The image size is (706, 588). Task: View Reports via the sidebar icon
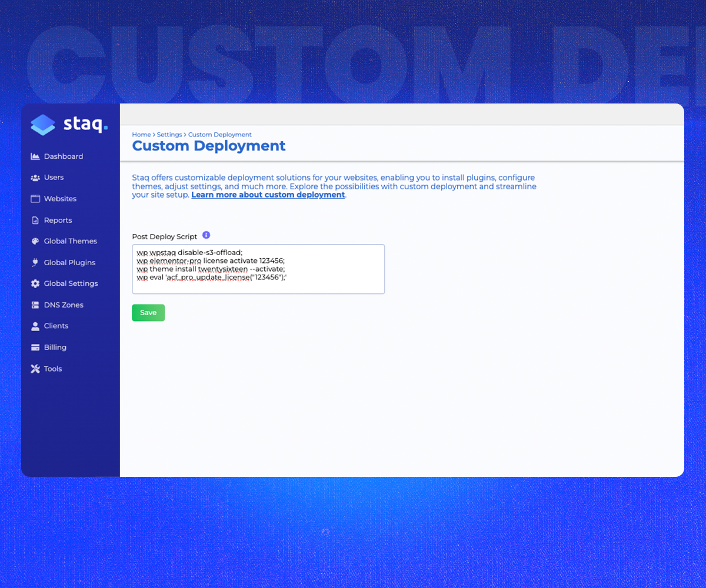pos(35,219)
